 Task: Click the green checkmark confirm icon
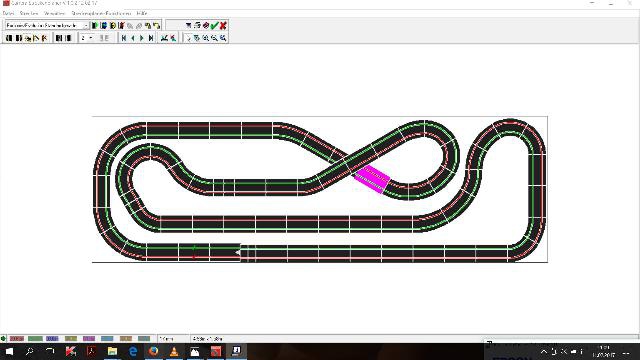coord(215,25)
